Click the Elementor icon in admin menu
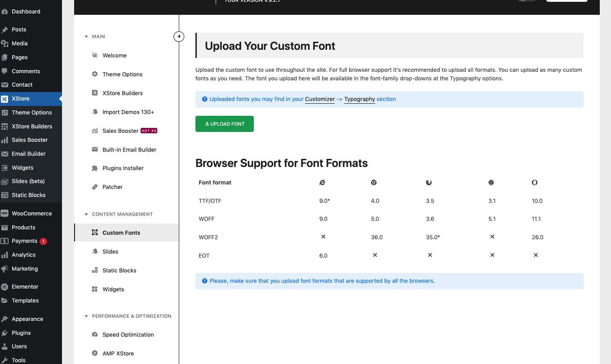The image size is (611, 364). click(x=4, y=287)
